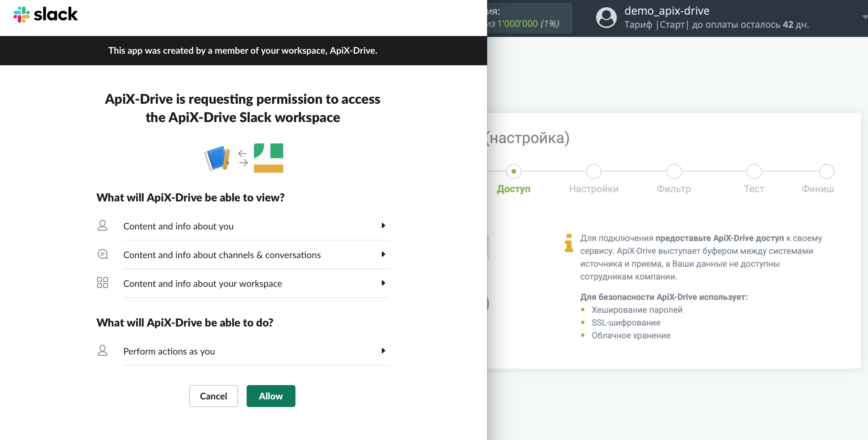Screen dimensions: 868x440
Task: Click the created by a workspace member banner
Action: 243,51
